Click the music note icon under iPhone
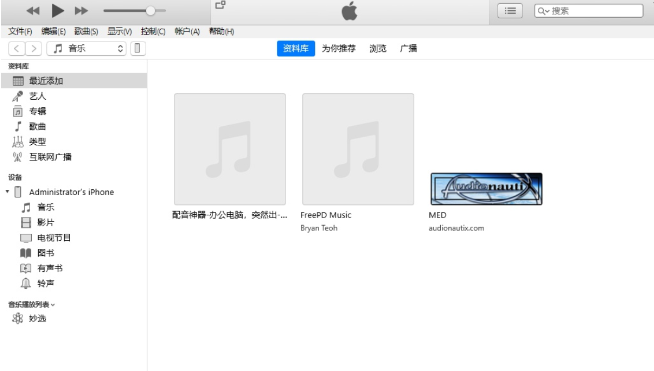 (26, 207)
